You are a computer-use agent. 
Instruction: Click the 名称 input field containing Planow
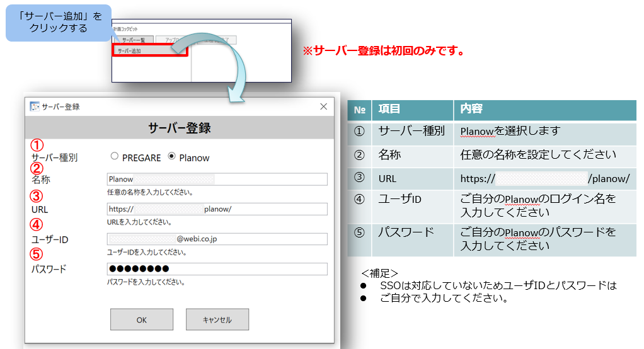pyautogui.click(x=217, y=179)
